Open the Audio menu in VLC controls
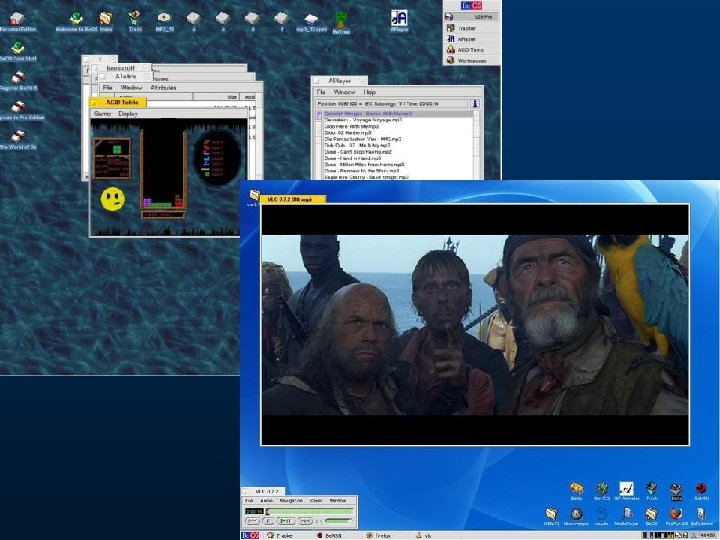 coord(266,501)
